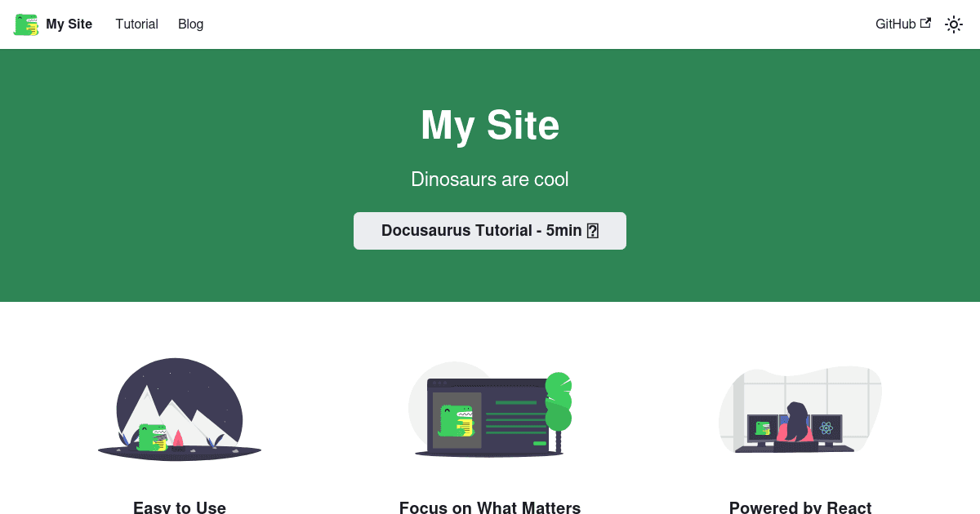Click the My Site hero heading
Screen dimensions: 980x514
coord(490,125)
